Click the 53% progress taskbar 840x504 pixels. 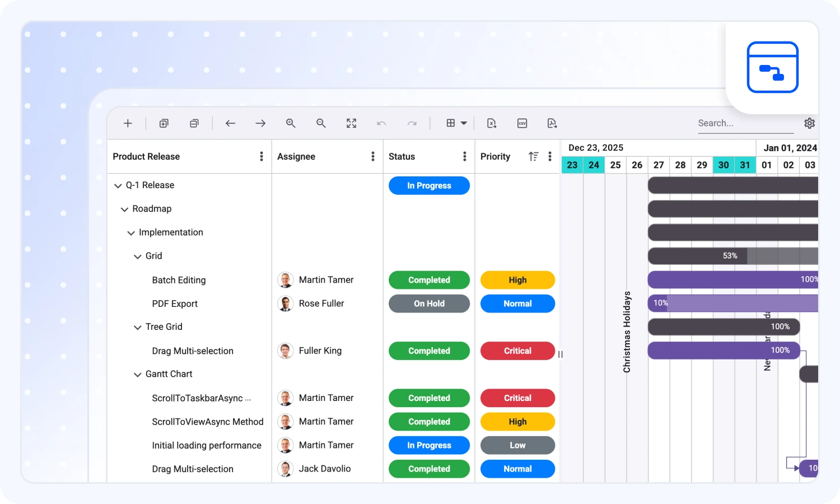click(733, 256)
